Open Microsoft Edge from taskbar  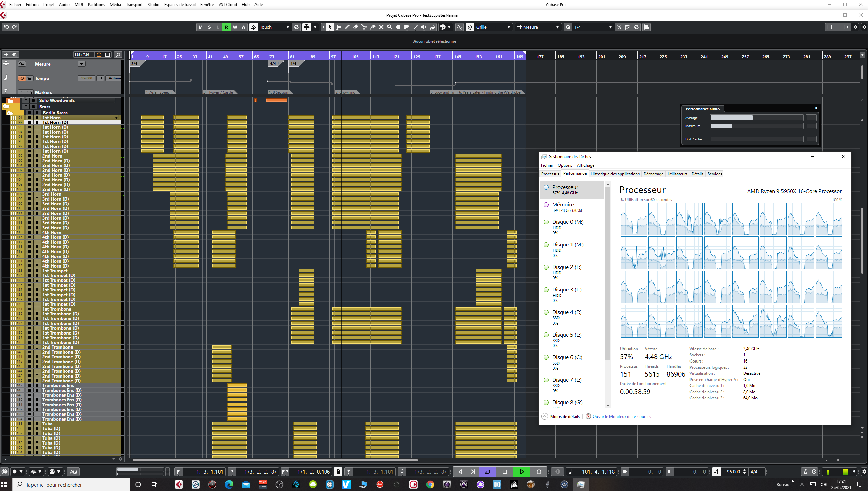pos(229,484)
